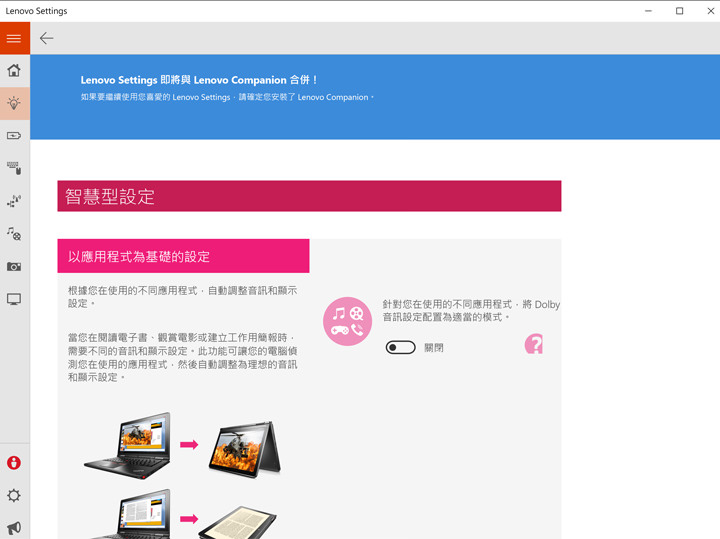Open the Home page in sidebar
This screenshot has height=539, width=720.
[14, 70]
